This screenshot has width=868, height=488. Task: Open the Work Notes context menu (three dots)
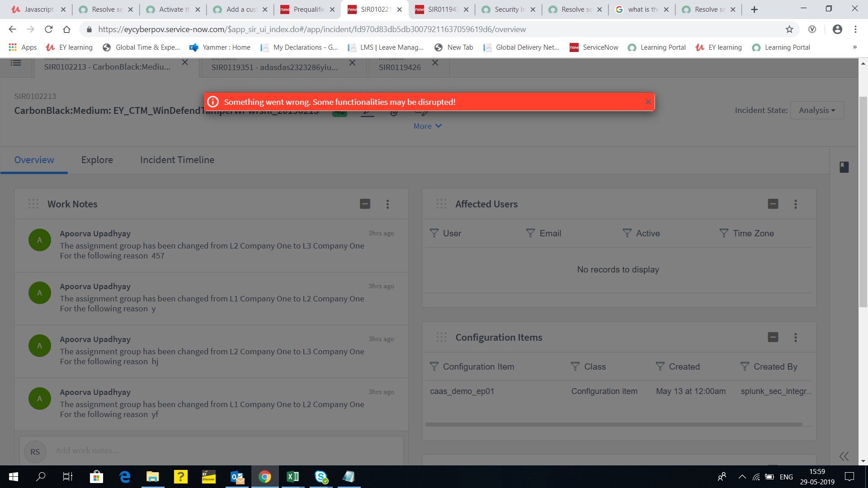388,204
